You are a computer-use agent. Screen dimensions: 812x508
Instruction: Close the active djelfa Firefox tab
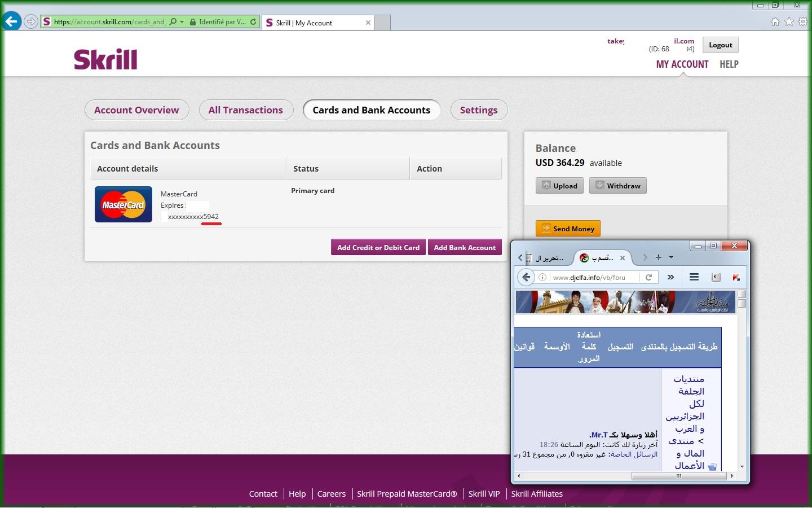tap(623, 258)
